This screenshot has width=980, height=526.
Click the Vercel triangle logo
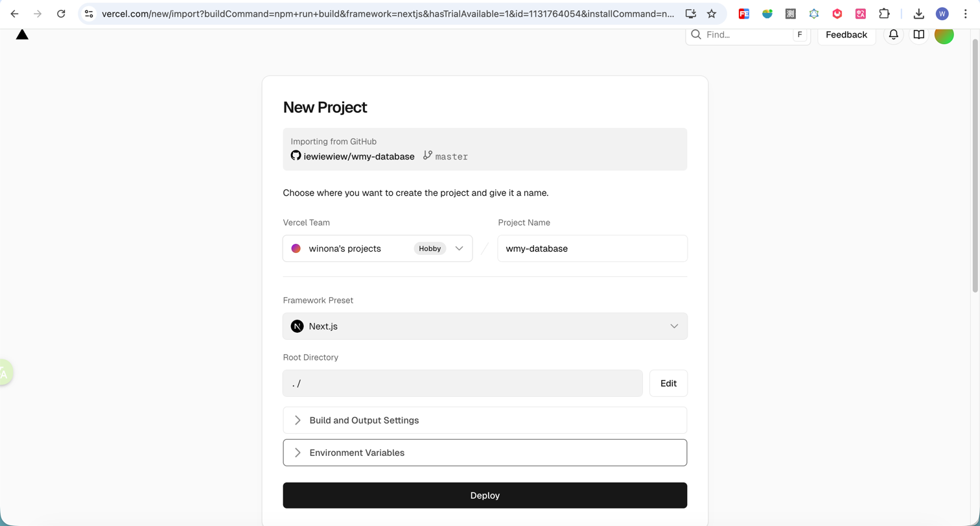[22, 34]
